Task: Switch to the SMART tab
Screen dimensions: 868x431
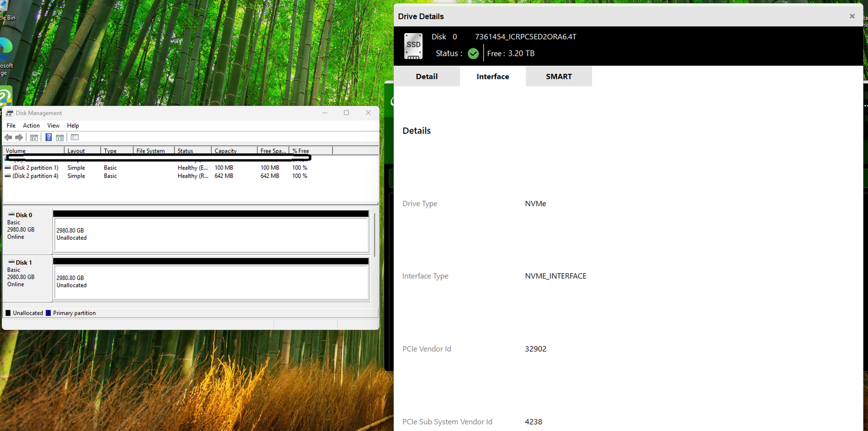Action: coord(558,77)
